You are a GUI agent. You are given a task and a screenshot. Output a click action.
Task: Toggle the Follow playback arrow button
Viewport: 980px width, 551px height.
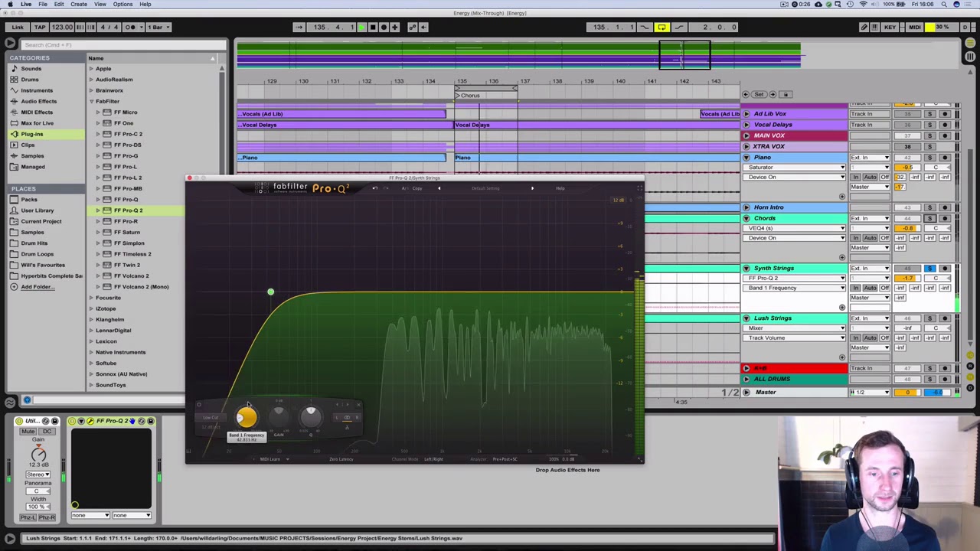pyautogui.click(x=299, y=27)
